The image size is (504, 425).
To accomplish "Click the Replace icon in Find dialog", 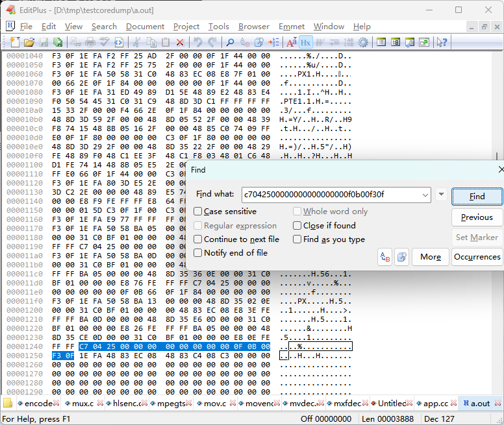I will coord(385,257).
